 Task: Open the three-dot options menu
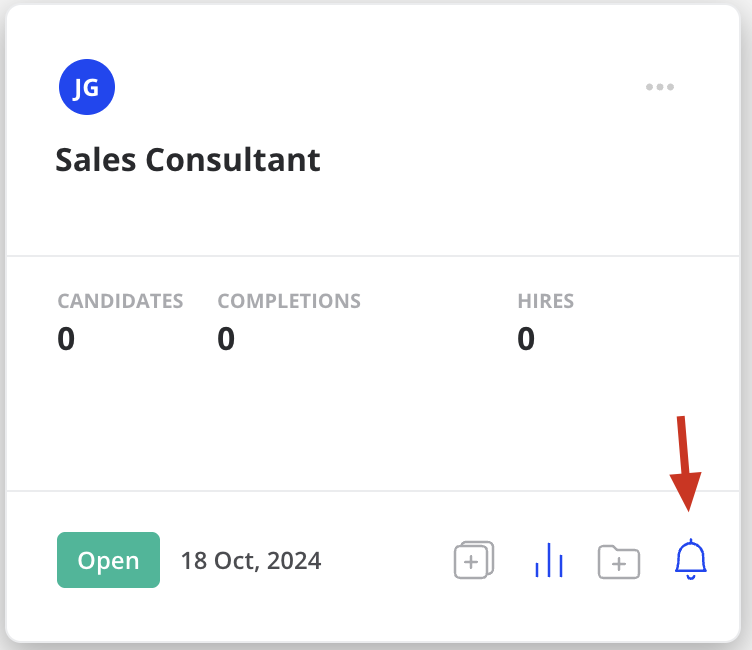coord(660,87)
